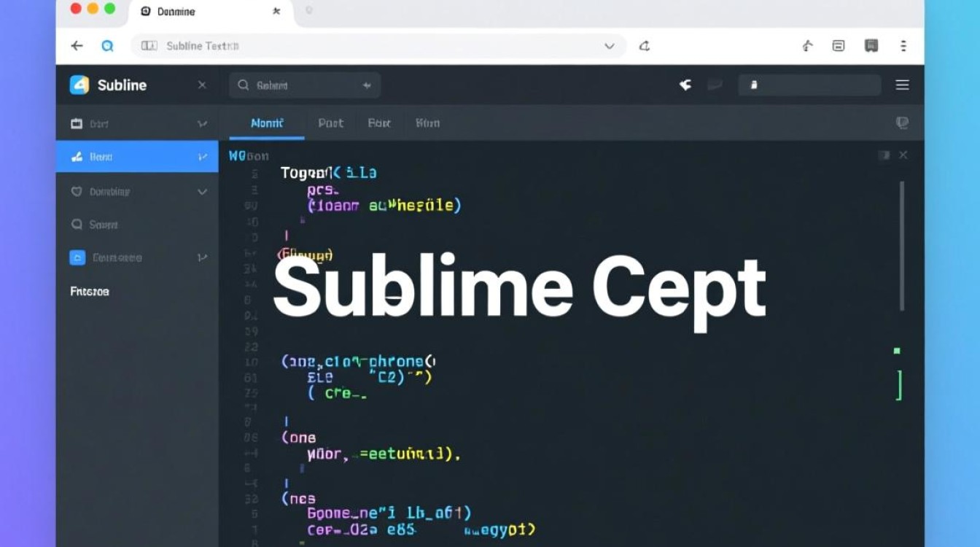This screenshot has width=980, height=547.
Task: Click the reader page icon in browser toolbar
Action: coord(839,46)
